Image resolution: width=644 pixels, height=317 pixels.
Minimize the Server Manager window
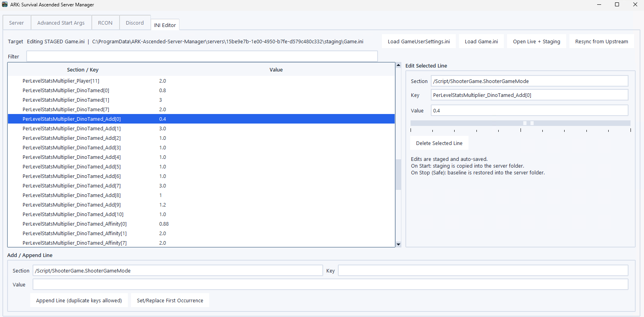coord(599,4)
